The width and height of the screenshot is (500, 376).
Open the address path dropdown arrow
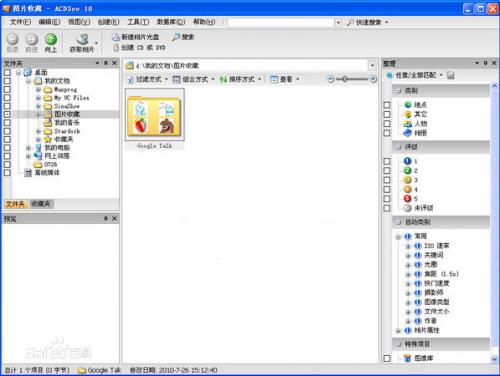point(372,65)
